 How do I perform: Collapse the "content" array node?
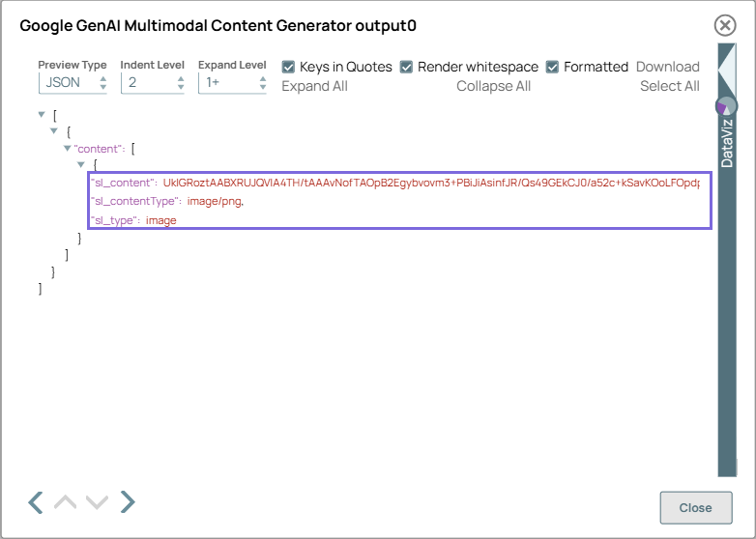click(x=68, y=149)
